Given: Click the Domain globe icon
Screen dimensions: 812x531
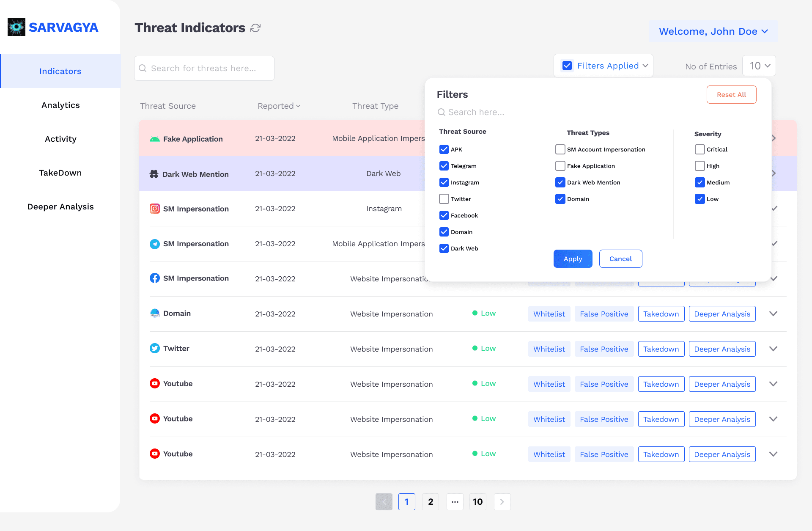Looking at the screenshot, I should [x=155, y=313].
